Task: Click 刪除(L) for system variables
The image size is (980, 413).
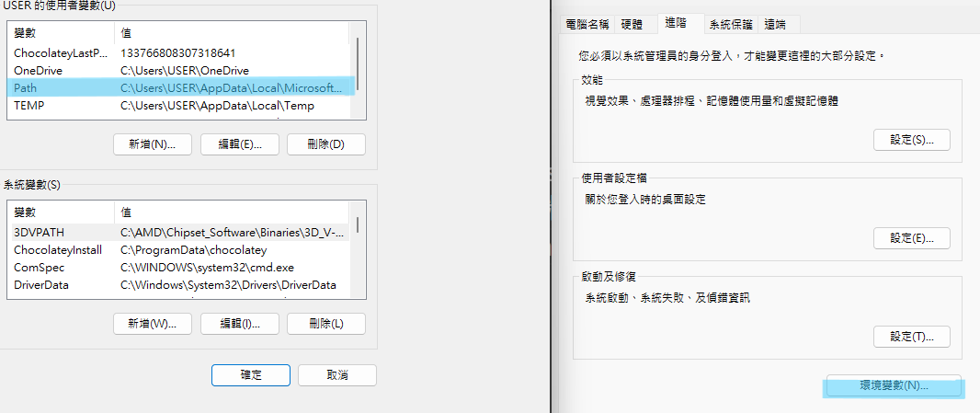Action: pyautogui.click(x=325, y=324)
